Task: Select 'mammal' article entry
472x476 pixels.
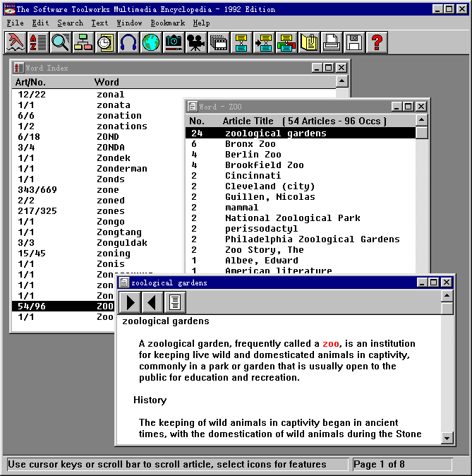Action: coord(301,208)
